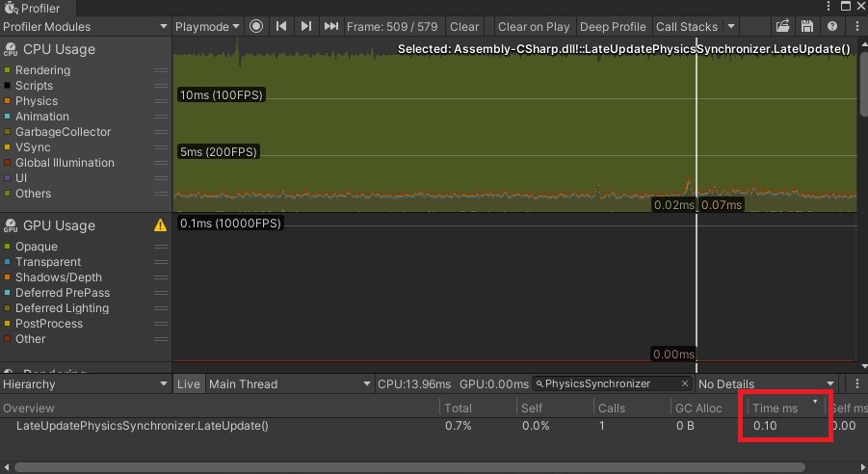Viewport: 868px width, 474px height.
Task: Click the Profiler tab icon
Action: (11, 8)
